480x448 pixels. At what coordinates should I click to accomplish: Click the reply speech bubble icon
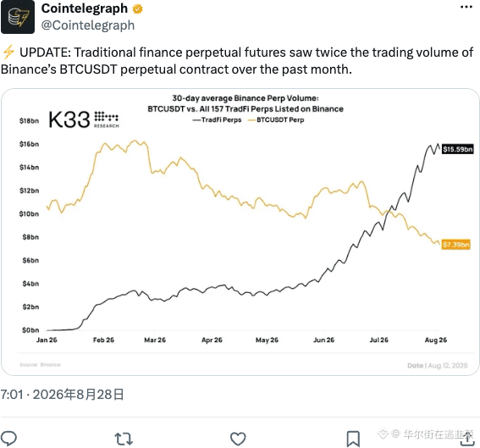[x=8, y=438]
